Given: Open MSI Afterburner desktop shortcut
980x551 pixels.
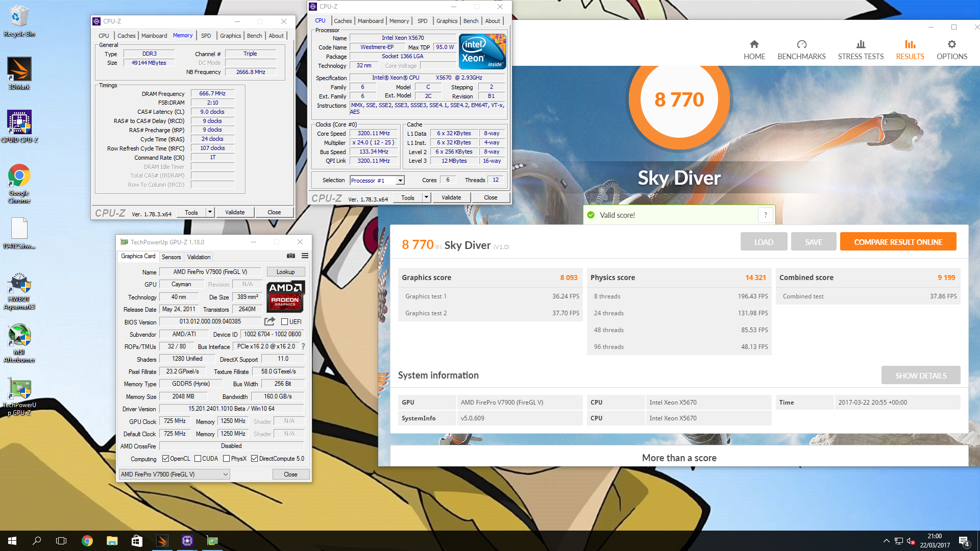Looking at the screenshot, I should tap(19, 343).
